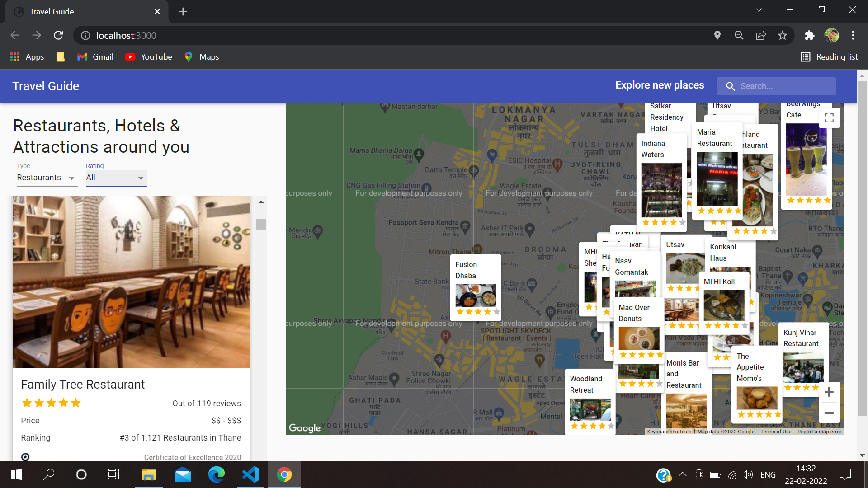Open Microsoft Edge from taskbar
This screenshot has width=868, height=488.
[217, 474]
